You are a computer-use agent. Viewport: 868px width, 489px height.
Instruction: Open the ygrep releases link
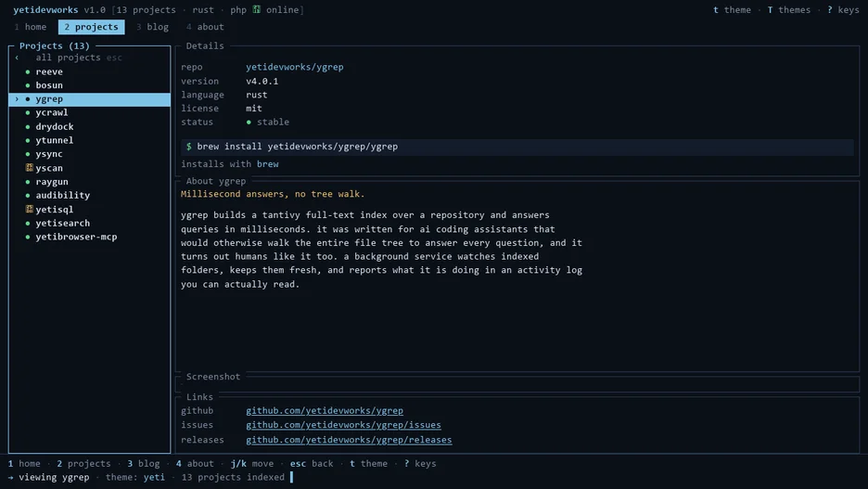pyautogui.click(x=349, y=440)
